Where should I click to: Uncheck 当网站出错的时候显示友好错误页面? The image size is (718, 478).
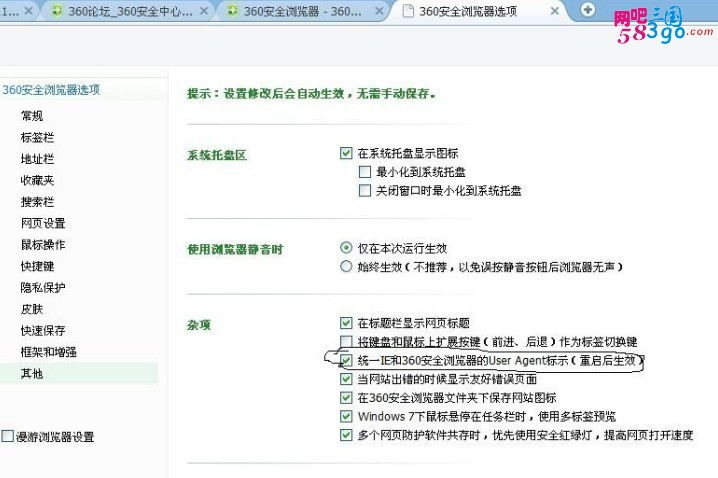click(346, 379)
